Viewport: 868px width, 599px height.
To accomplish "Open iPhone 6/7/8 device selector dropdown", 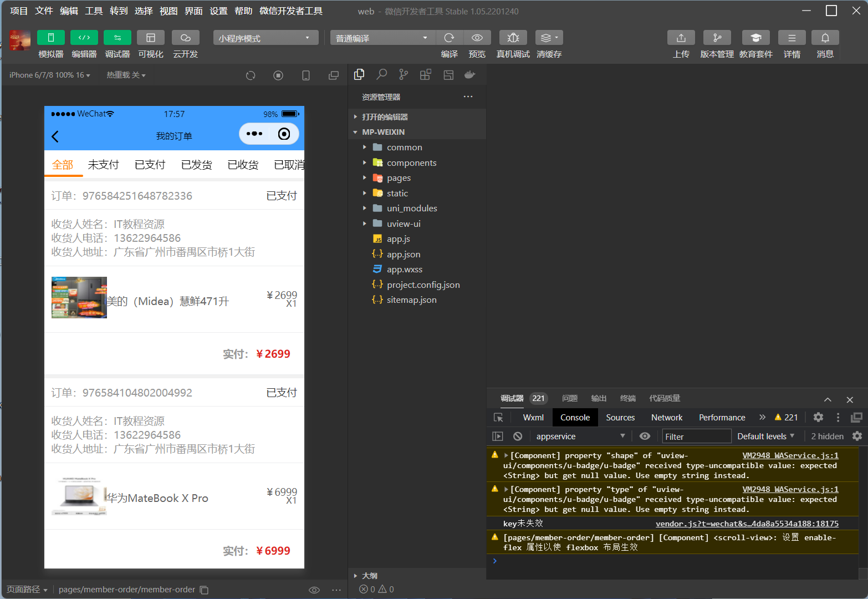I will pyautogui.click(x=50, y=75).
